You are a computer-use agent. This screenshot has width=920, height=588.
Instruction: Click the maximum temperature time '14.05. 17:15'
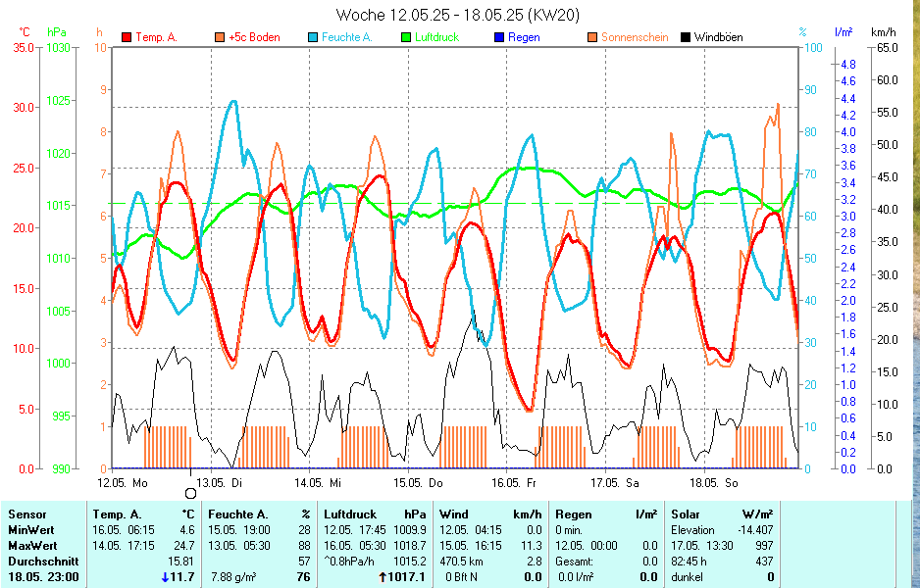[124, 546]
